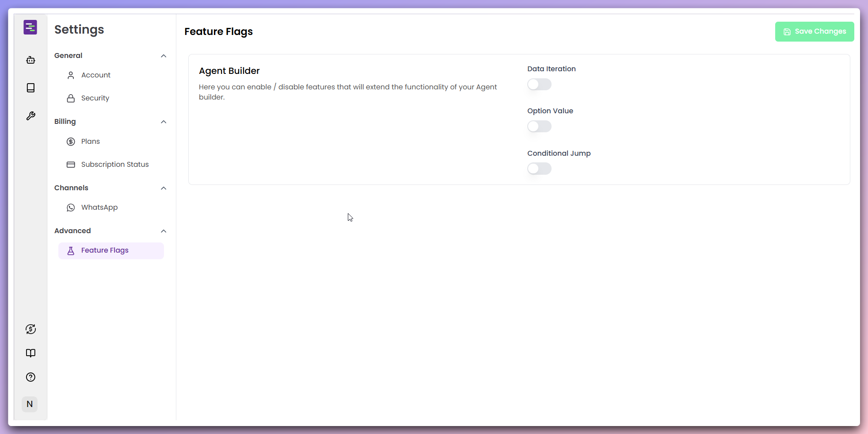The height and width of the screenshot is (434, 868).
Task: Collapse the Billing section chevron
Action: click(x=163, y=122)
